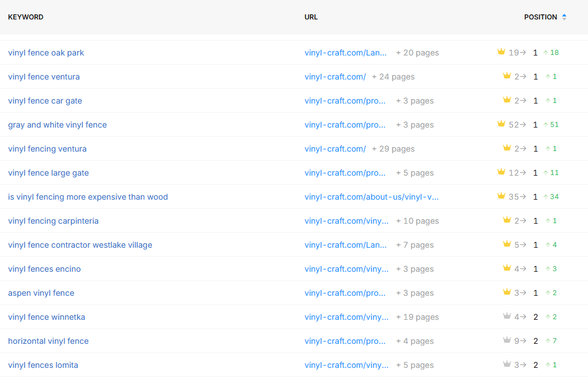The width and height of the screenshot is (588, 377).
Task: Select the "aspen vinyl fence" keyword
Action: (x=41, y=293)
